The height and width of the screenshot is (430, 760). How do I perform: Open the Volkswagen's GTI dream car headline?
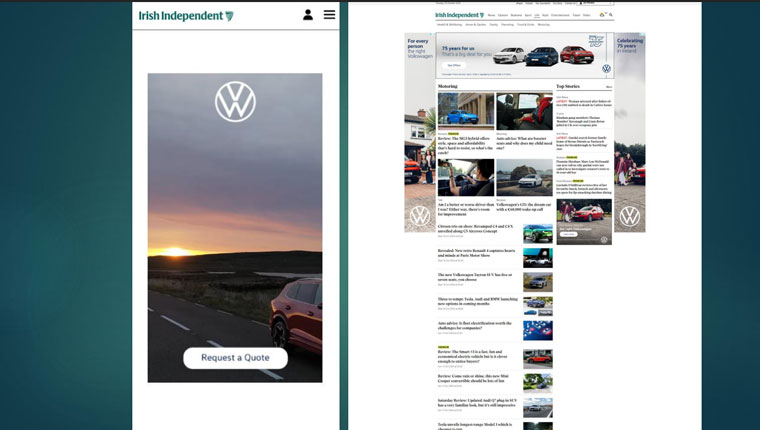(x=523, y=207)
